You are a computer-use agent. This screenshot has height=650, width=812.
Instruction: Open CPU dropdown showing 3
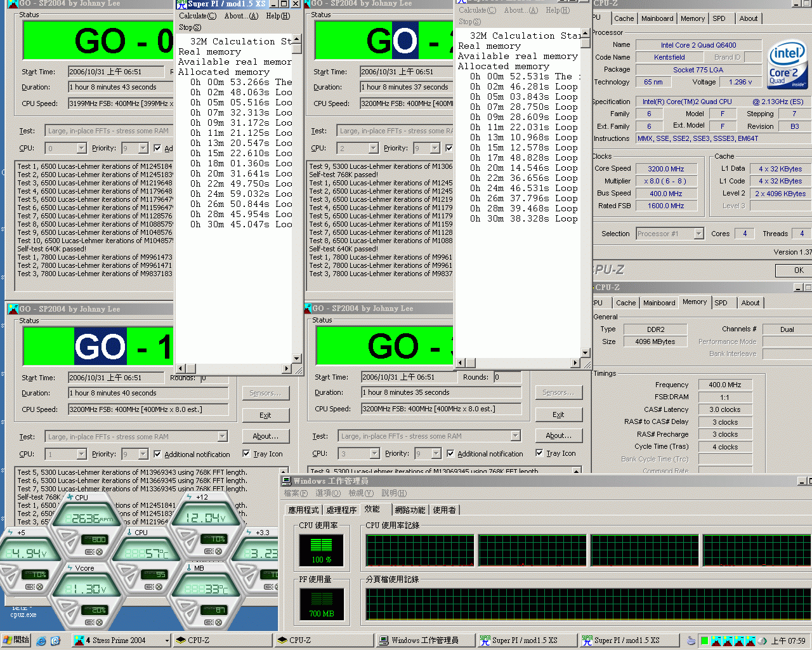coord(374,453)
